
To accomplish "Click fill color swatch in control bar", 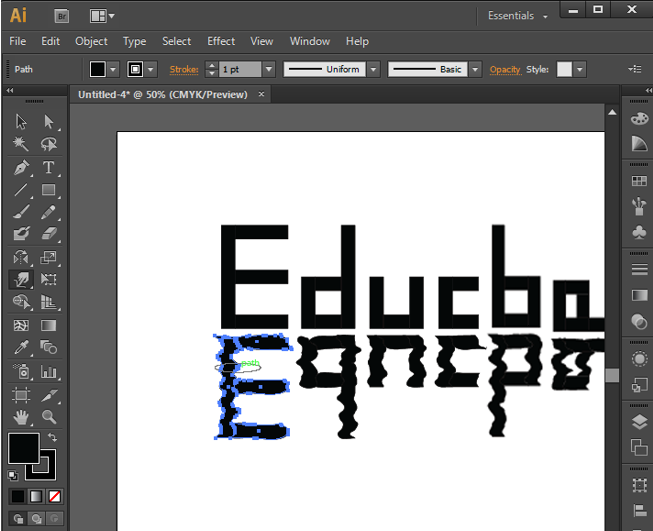I will click(x=98, y=69).
